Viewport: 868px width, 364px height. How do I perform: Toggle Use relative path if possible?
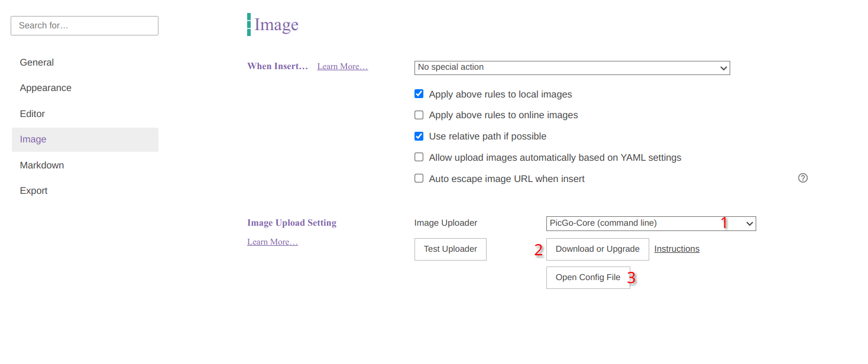click(x=419, y=136)
